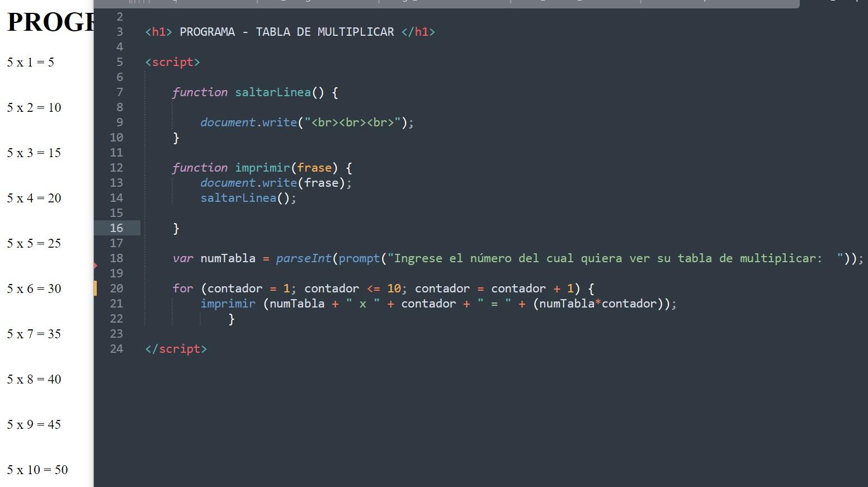Image resolution: width=868 pixels, height=487 pixels.
Task: Click output line "5 x 3 = 15"
Action: tap(34, 153)
